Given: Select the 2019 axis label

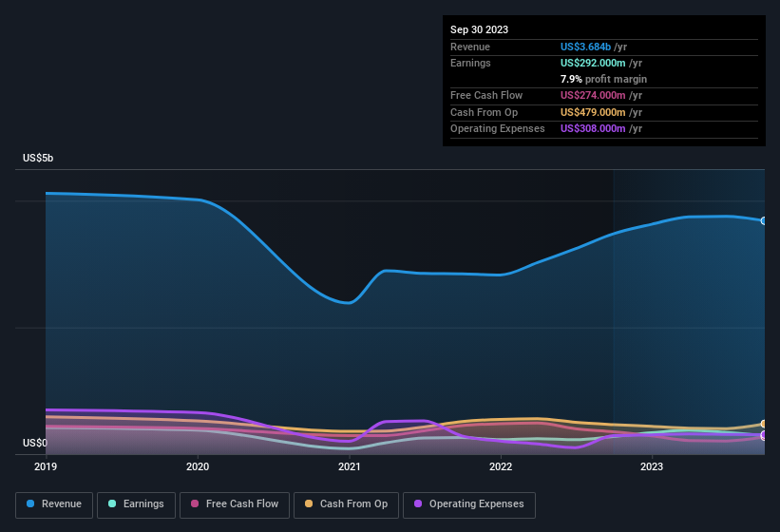Looking at the screenshot, I should click(x=46, y=466).
